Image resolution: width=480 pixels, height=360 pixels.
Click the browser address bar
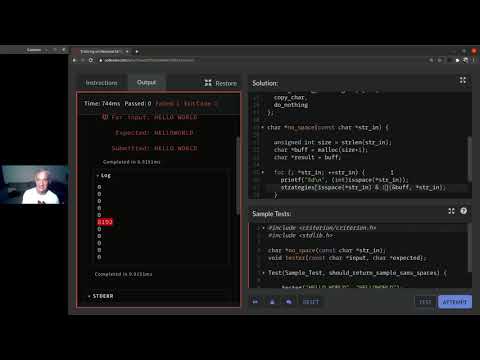(147, 60)
